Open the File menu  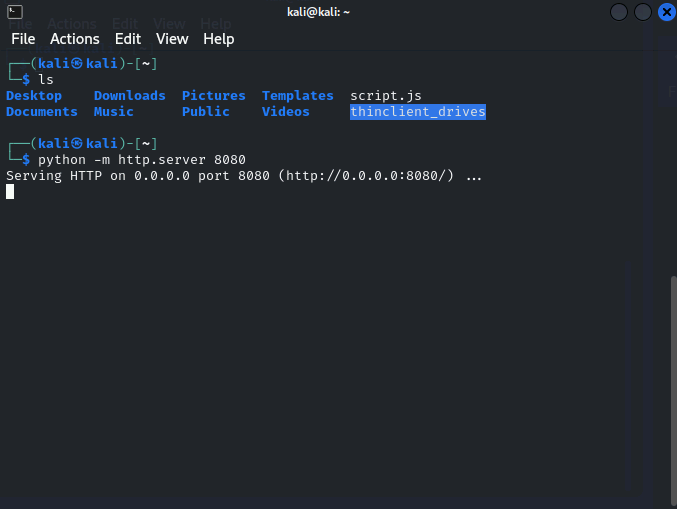click(23, 39)
